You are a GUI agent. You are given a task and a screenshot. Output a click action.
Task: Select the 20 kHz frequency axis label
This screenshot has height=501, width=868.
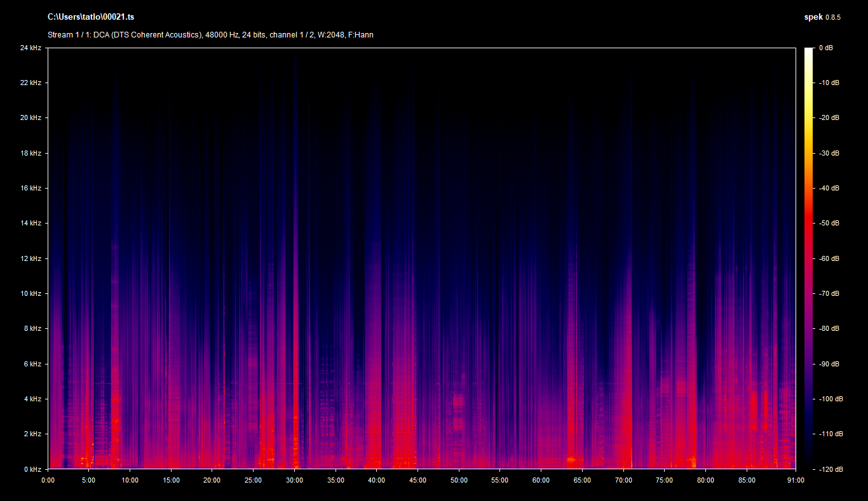coord(31,118)
